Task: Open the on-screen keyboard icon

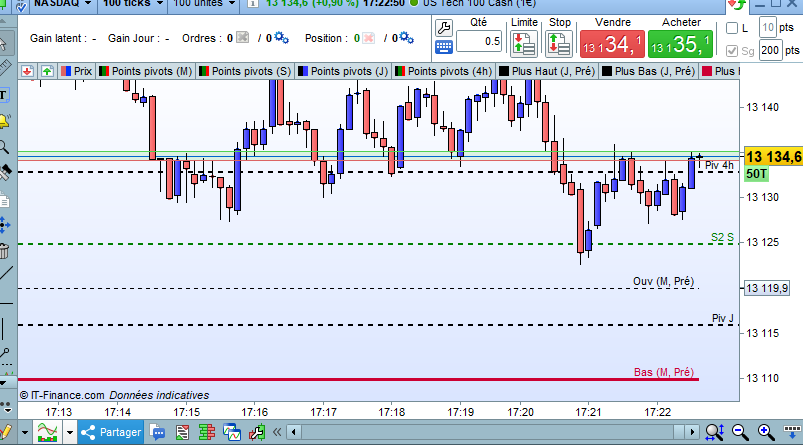Action: pyautogui.click(x=443, y=48)
